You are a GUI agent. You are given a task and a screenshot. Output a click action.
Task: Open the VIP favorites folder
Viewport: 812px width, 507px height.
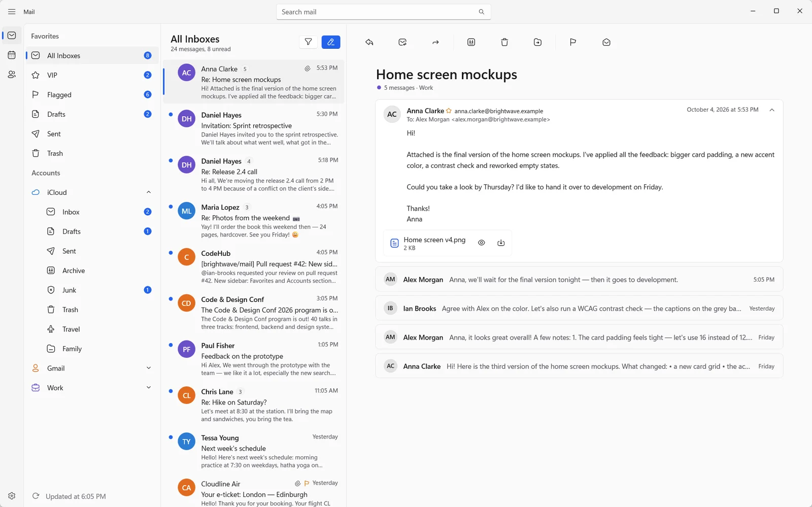(x=92, y=75)
